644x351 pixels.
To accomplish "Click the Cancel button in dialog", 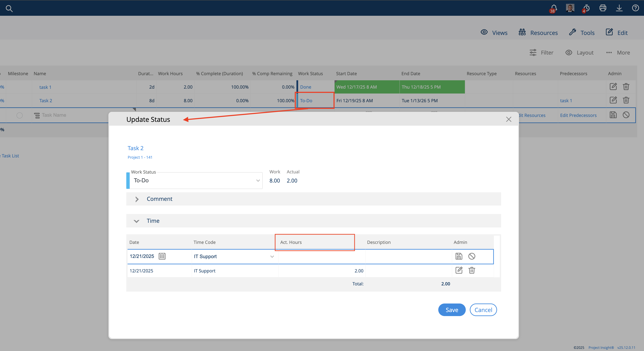I will click(x=483, y=310).
